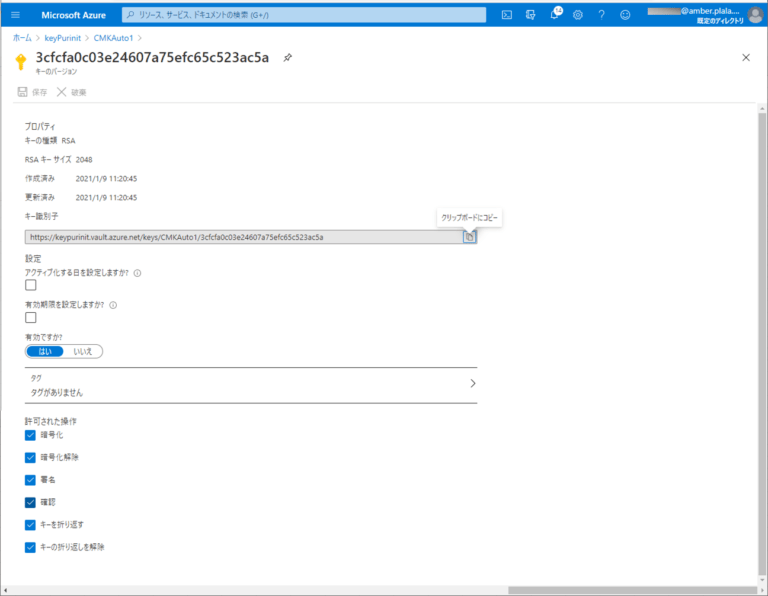Image resolution: width=768 pixels, height=596 pixels.
Task: Open the hamburger portal menu
Action: [15, 15]
